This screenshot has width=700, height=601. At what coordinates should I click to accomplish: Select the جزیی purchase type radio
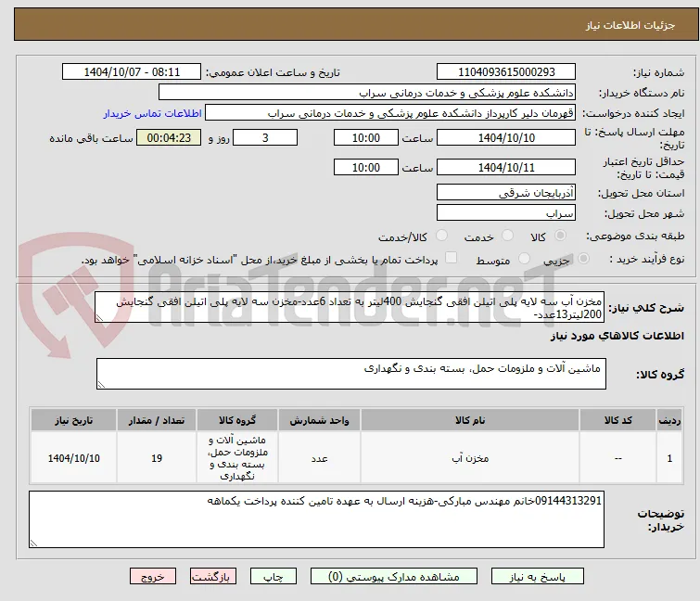[x=583, y=259]
